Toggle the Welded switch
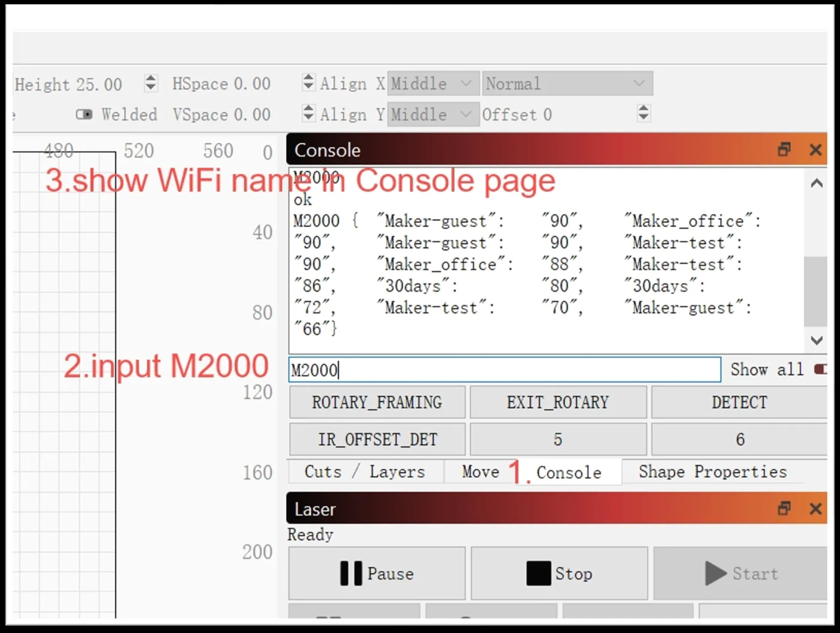840x633 pixels. [x=84, y=114]
